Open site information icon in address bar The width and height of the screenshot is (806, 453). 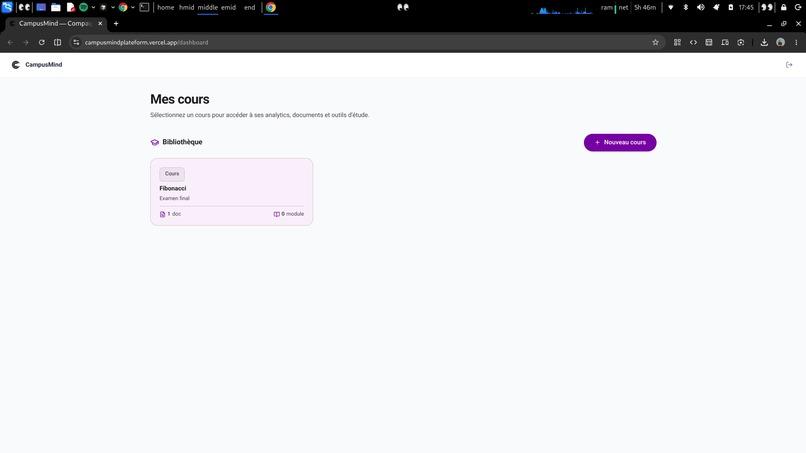pyautogui.click(x=76, y=43)
